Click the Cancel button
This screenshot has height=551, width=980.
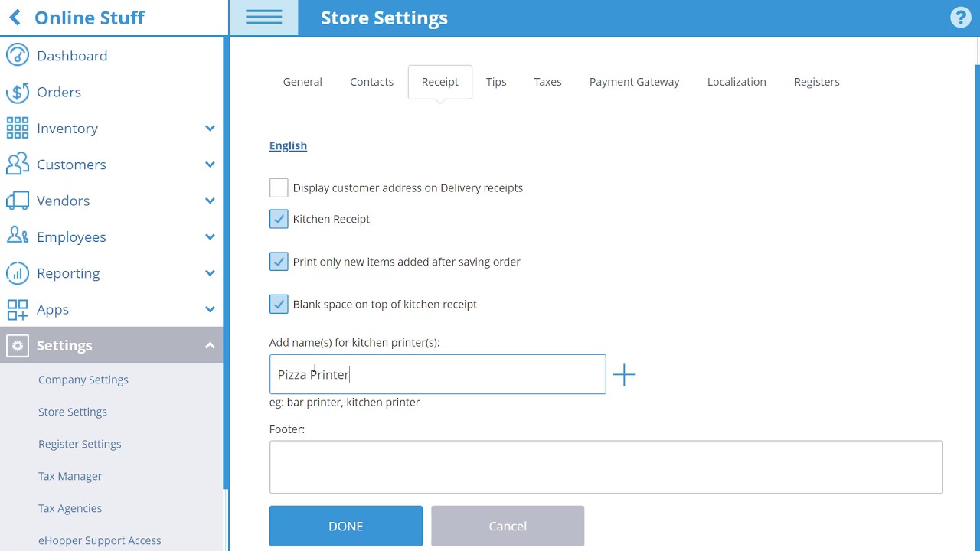coord(508,526)
